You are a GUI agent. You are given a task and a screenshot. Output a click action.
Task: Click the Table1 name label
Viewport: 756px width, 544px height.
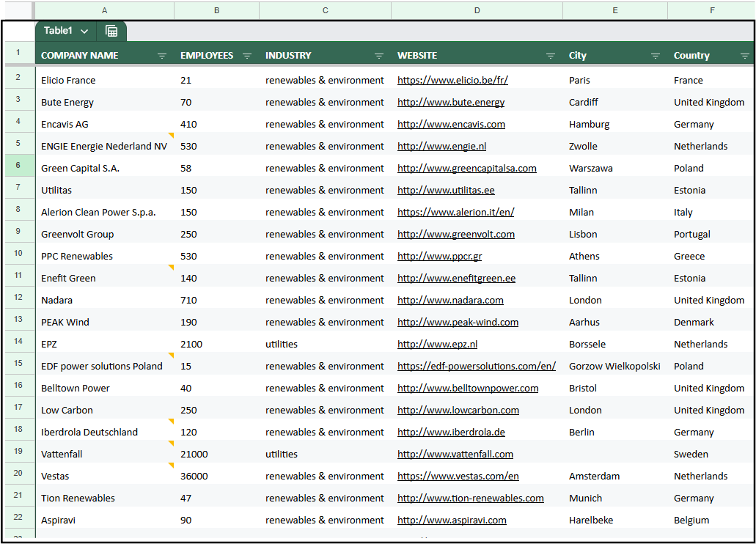(x=58, y=31)
